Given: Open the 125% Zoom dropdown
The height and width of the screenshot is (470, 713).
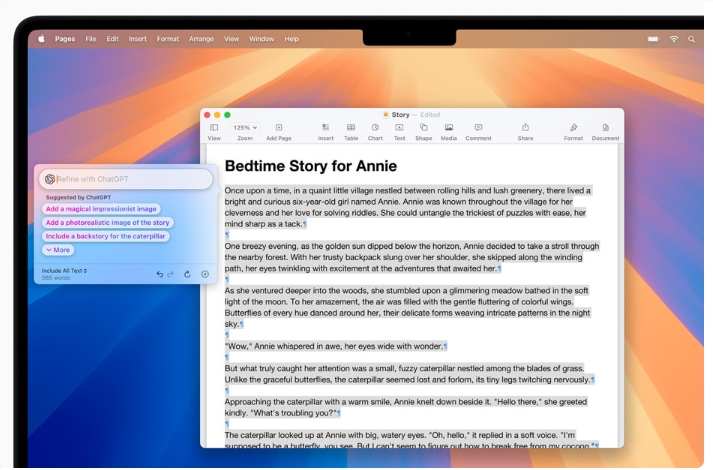Looking at the screenshot, I should (245, 128).
